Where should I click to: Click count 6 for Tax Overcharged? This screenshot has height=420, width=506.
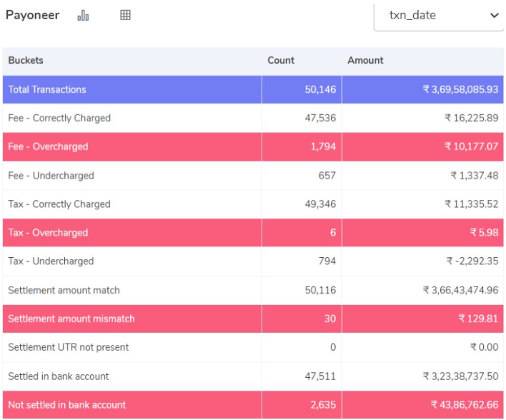[x=333, y=233]
